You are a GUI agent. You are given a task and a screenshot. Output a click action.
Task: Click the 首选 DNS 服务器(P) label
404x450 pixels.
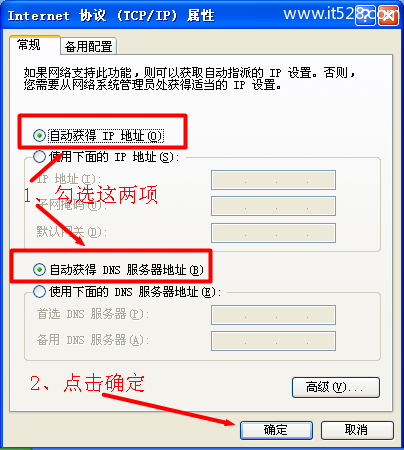pyautogui.click(x=93, y=314)
